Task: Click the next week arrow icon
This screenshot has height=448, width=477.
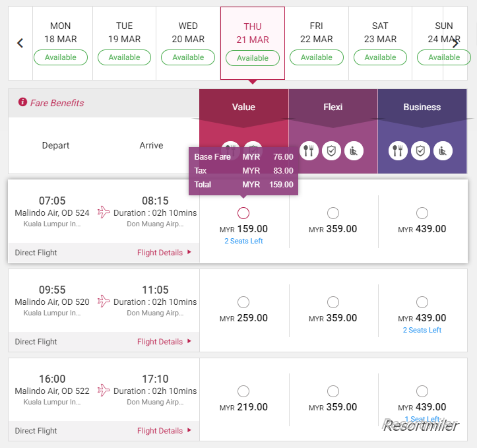Action: pyautogui.click(x=455, y=43)
